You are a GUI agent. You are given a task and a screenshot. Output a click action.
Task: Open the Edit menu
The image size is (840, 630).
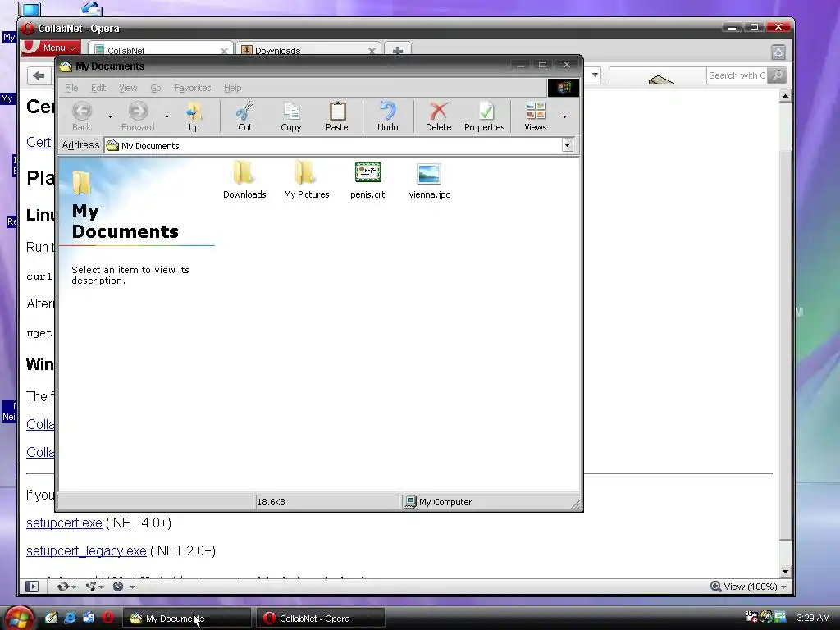(x=98, y=88)
